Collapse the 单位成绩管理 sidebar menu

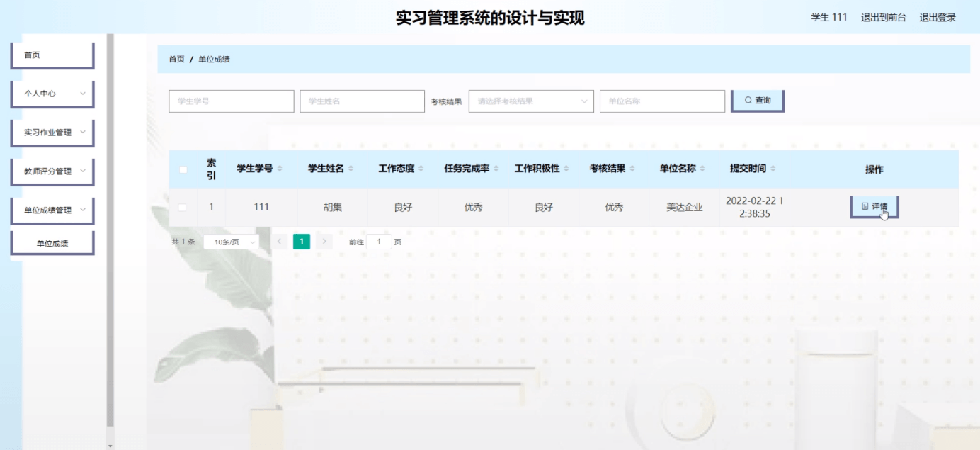(52, 210)
